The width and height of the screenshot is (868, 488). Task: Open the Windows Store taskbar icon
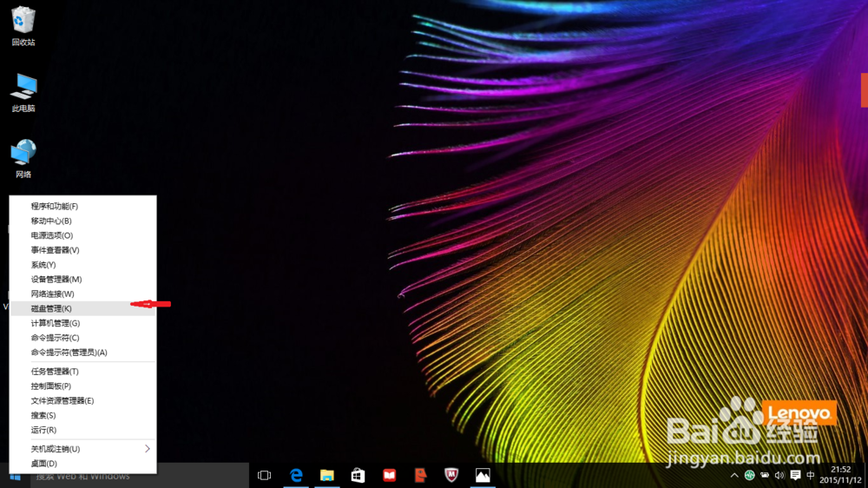pos(358,475)
